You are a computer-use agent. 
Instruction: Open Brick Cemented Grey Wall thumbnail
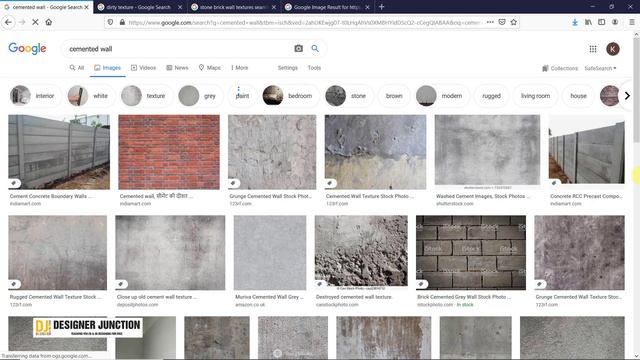(471, 253)
